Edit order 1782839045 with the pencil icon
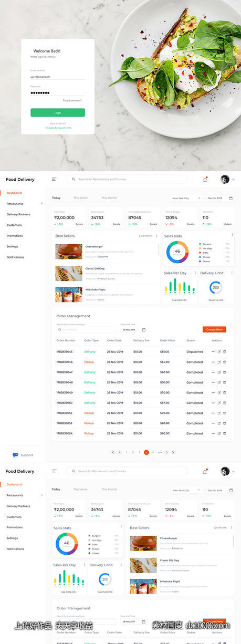The width and height of the screenshot is (241, 644). coord(219,352)
